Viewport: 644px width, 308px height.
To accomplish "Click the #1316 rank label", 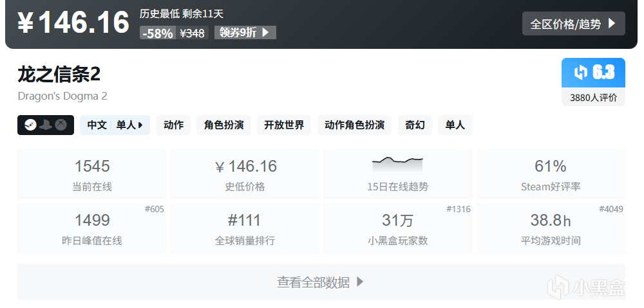I will (x=459, y=209).
